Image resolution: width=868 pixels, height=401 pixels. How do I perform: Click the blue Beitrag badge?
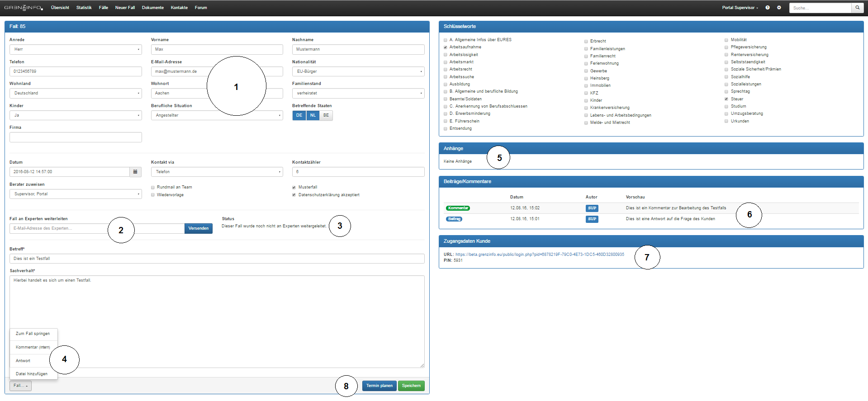pyautogui.click(x=454, y=219)
